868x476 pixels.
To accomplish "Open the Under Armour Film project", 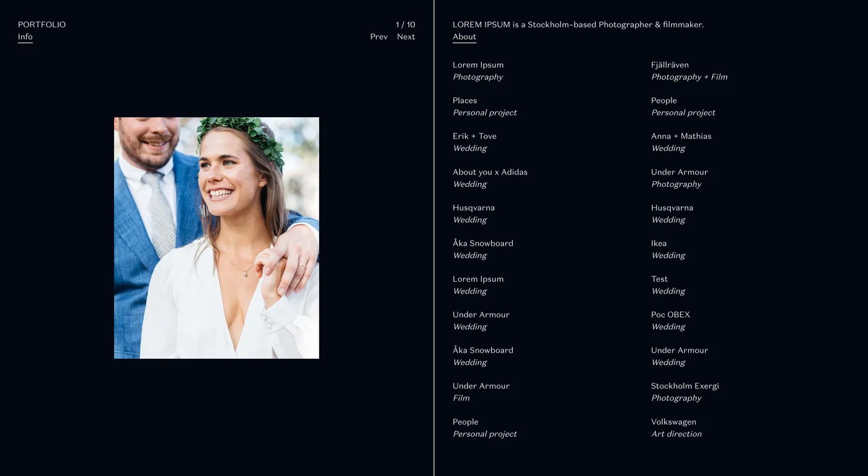I will click(x=481, y=392).
